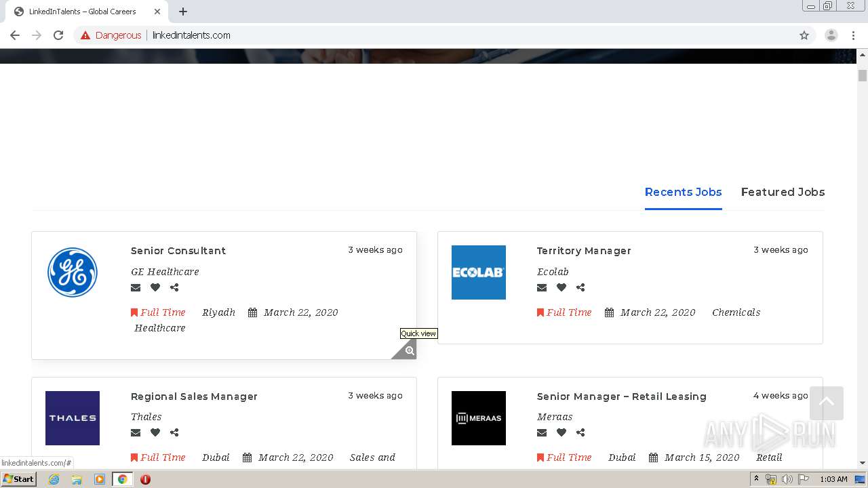The width and height of the screenshot is (868, 488).
Task: Share the Senior Consultant job
Action: tap(174, 287)
